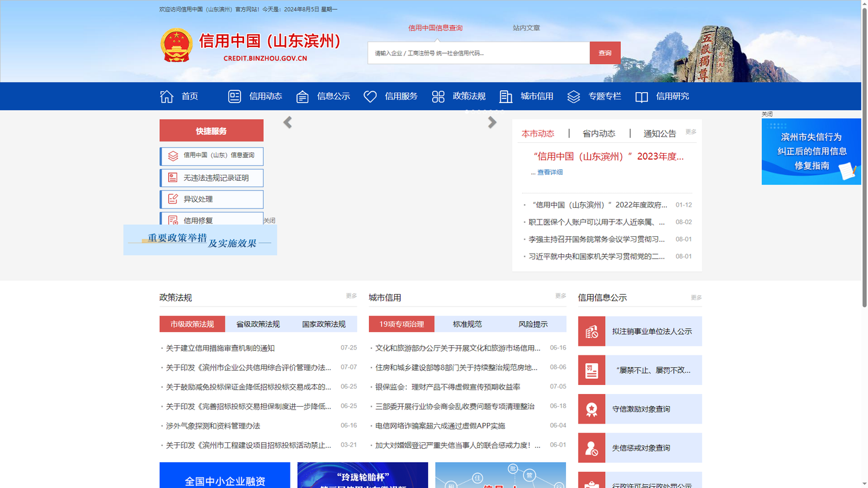Click the red icon for 拟注销事业单位法人公示
Image resolution: width=868 pixels, height=488 pixels.
(x=591, y=331)
